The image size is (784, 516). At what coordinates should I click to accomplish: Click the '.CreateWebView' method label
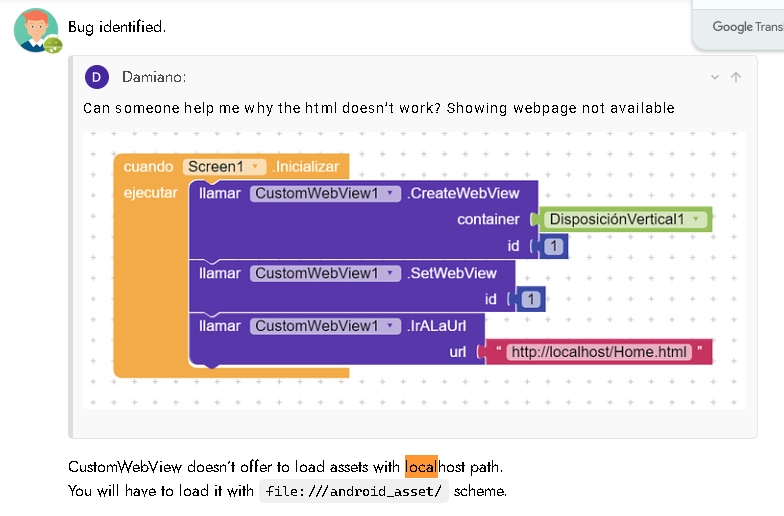coord(463,194)
